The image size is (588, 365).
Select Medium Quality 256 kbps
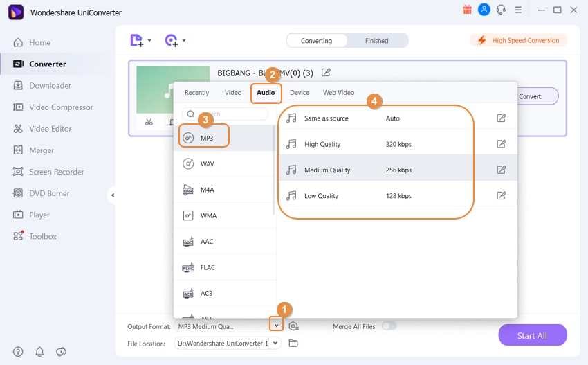(398, 170)
